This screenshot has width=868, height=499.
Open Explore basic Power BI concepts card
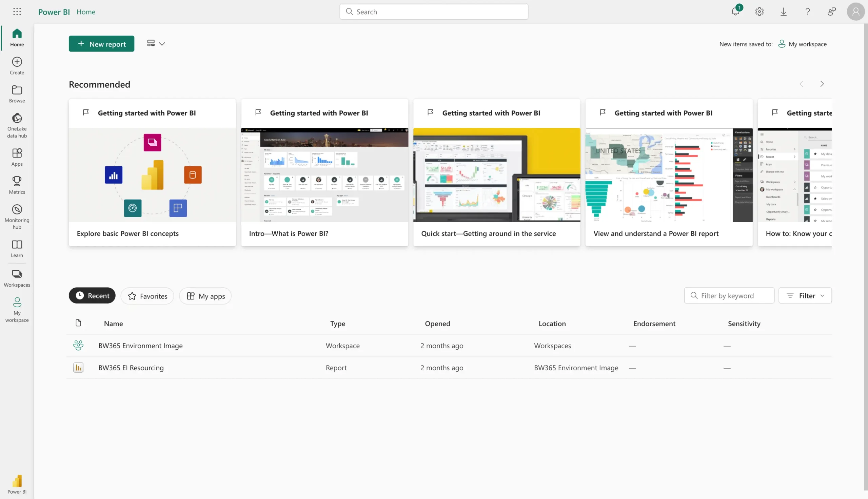(x=152, y=172)
